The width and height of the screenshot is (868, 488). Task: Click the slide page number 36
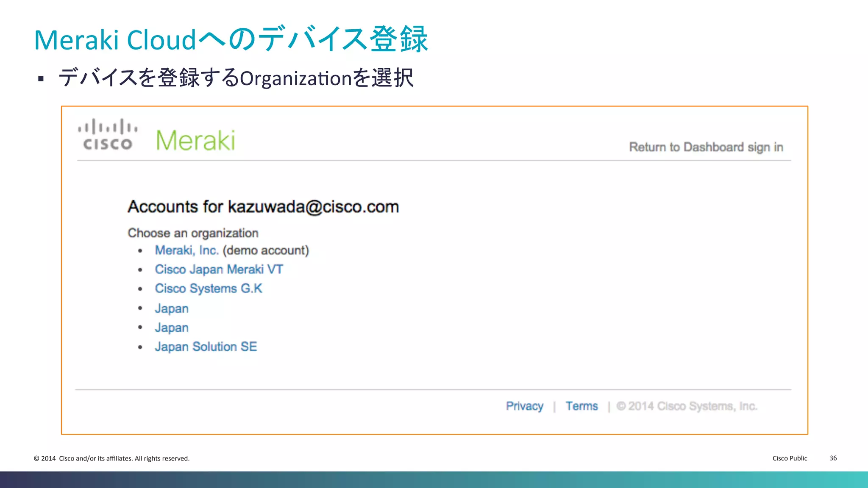pos(833,458)
